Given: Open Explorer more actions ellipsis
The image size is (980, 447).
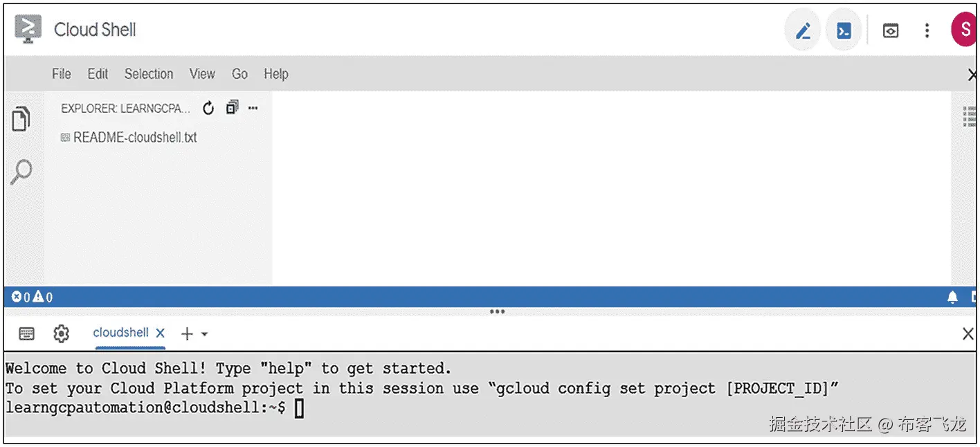Looking at the screenshot, I should click(253, 108).
